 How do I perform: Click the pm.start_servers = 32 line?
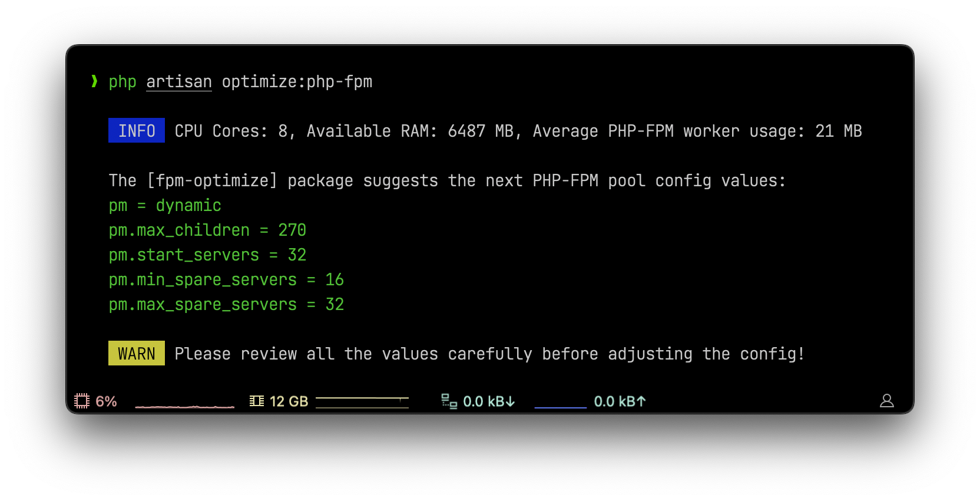pyautogui.click(x=207, y=255)
